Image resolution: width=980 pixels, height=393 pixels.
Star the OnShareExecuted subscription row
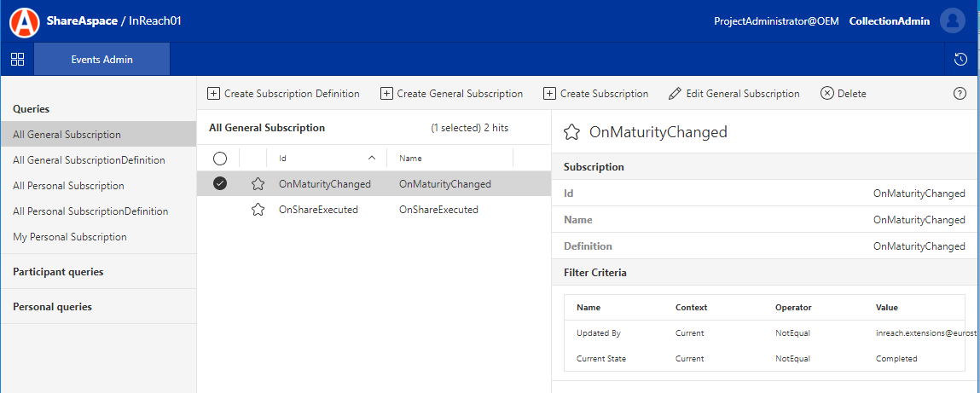pyautogui.click(x=258, y=210)
